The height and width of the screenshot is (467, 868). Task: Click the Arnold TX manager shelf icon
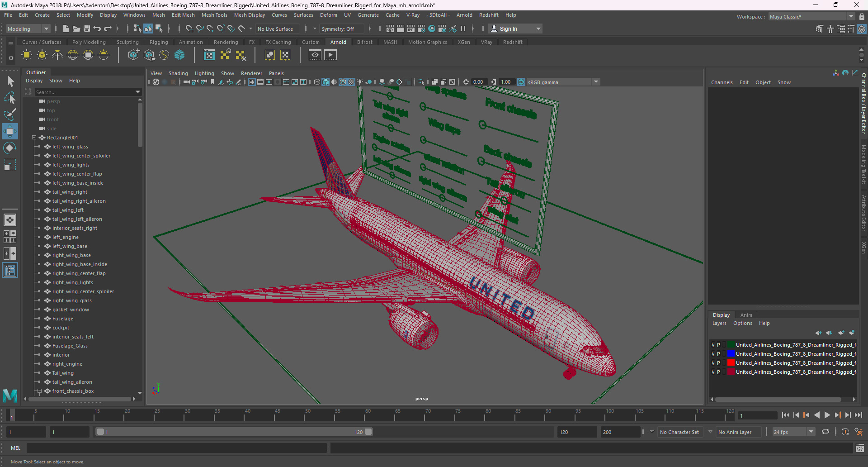tap(209, 55)
